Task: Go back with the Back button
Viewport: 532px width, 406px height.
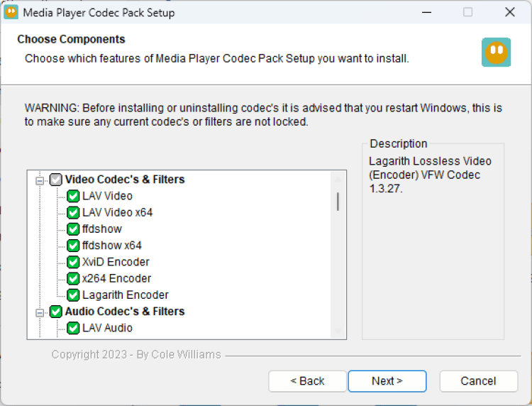Action: [x=307, y=381]
